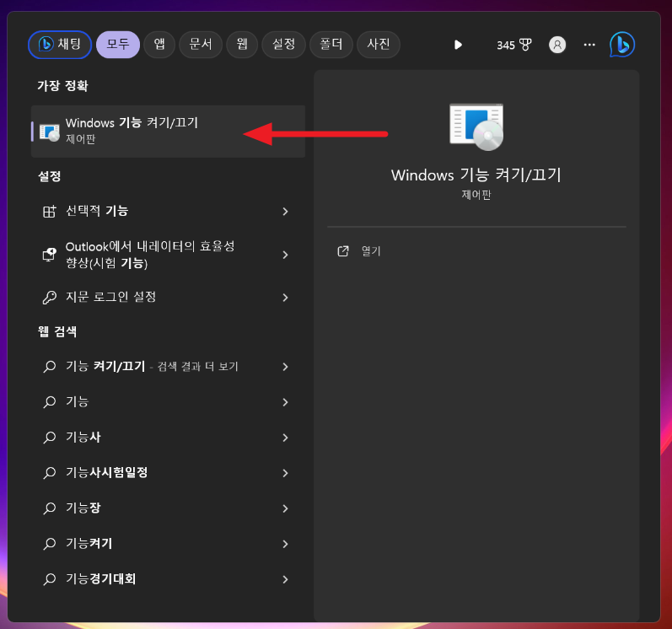The image size is (672, 629).
Task: Search the web for 기능켜기
Action: point(168,544)
